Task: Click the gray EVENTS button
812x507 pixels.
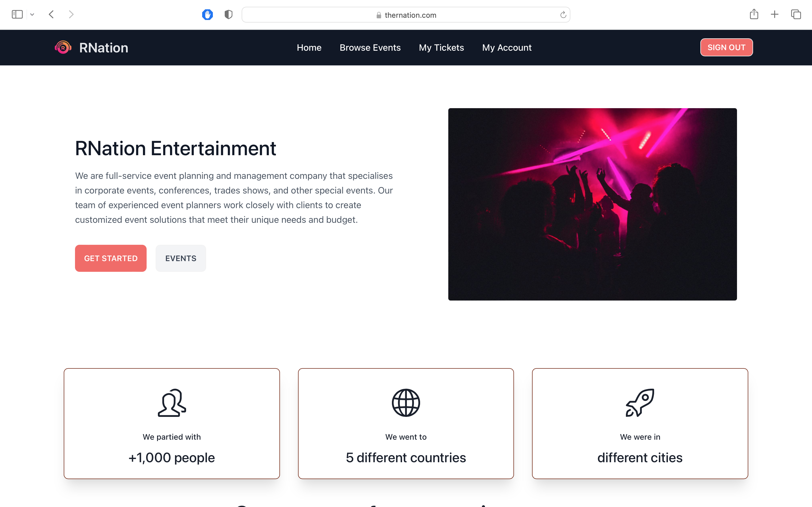Action: coord(180,258)
